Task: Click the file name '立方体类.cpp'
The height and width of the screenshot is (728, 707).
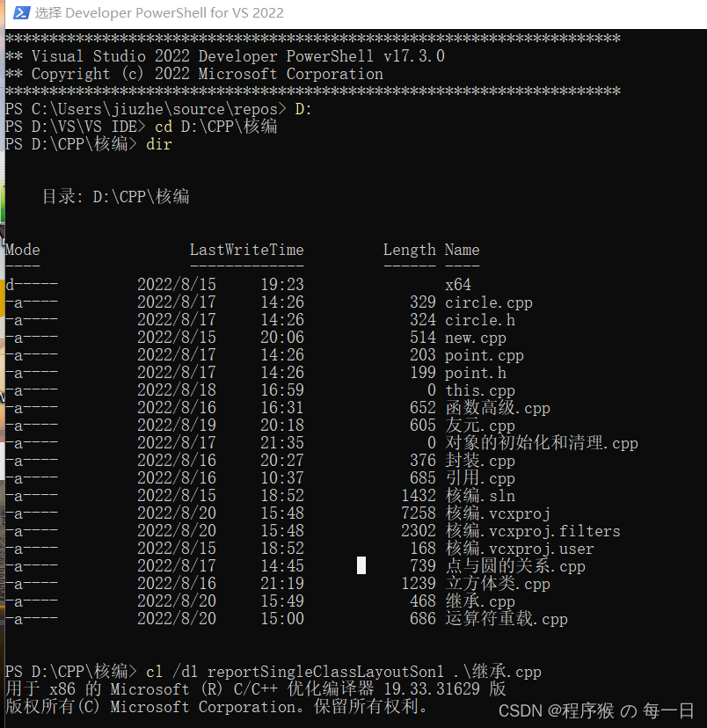Action: tap(497, 584)
